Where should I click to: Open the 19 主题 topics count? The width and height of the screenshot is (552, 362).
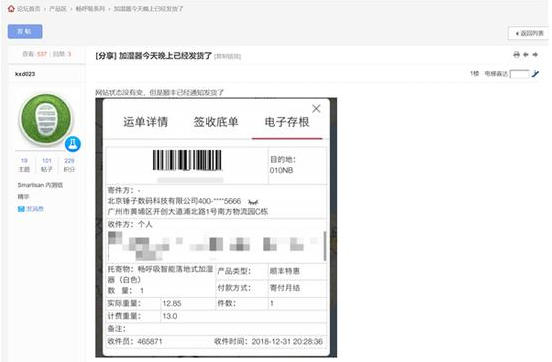click(x=24, y=165)
